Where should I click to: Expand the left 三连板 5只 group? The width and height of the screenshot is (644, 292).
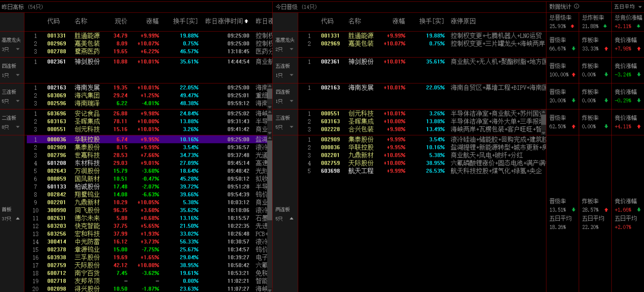click(x=18, y=101)
